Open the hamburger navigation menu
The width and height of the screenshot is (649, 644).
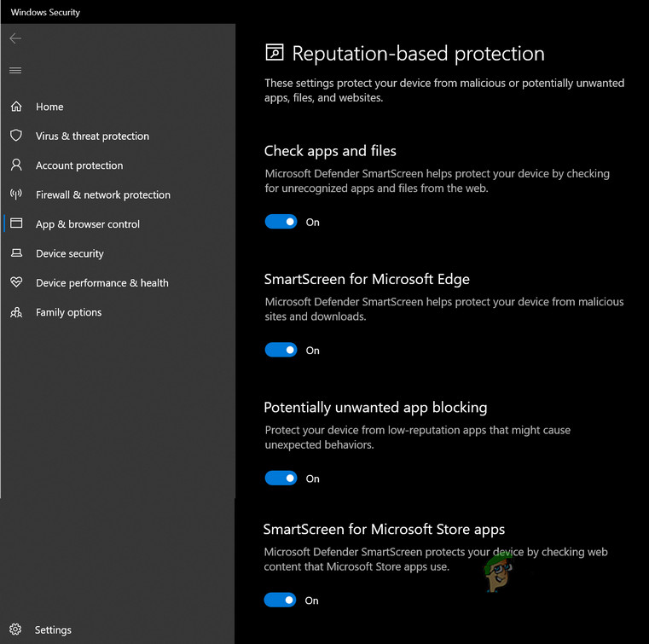tap(15, 70)
